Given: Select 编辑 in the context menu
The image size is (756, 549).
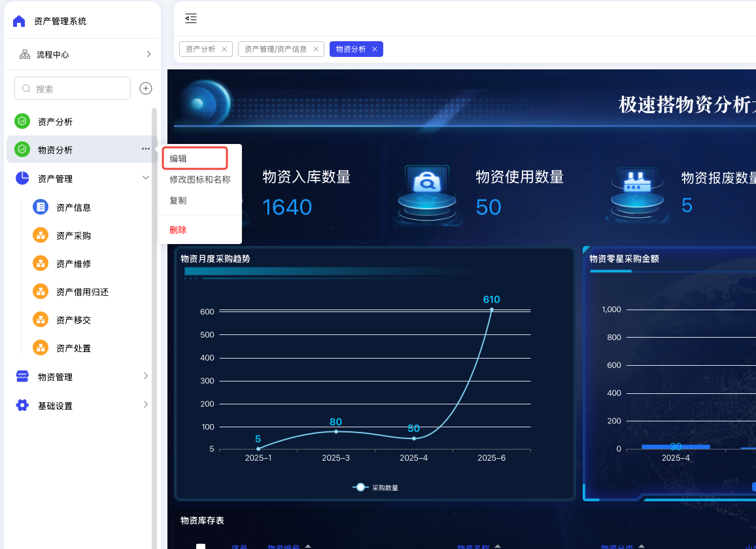Looking at the screenshot, I should tap(179, 158).
